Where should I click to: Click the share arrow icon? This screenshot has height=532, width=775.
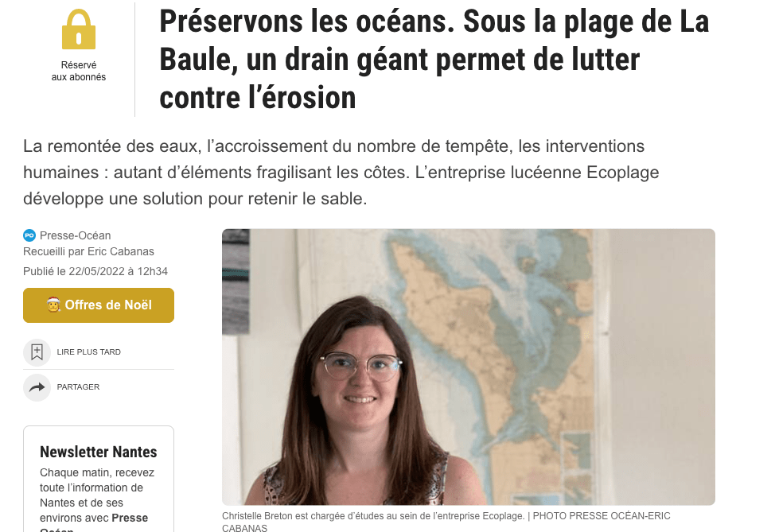click(x=37, y=387)
